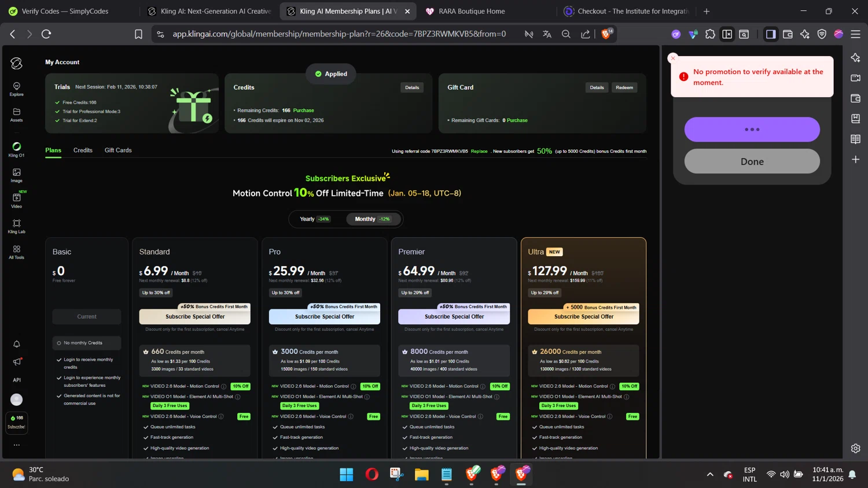This screenshot has width=868, height=488.
Task: Bookmark this page icon
Action: pos(138,34)
